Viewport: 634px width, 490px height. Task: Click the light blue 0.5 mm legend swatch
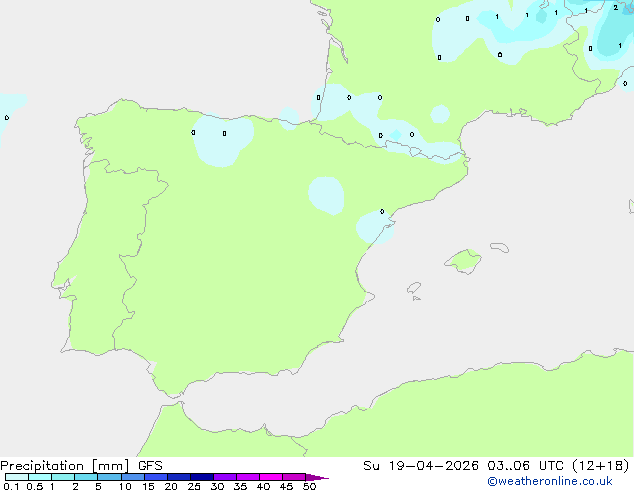point(40,477)
